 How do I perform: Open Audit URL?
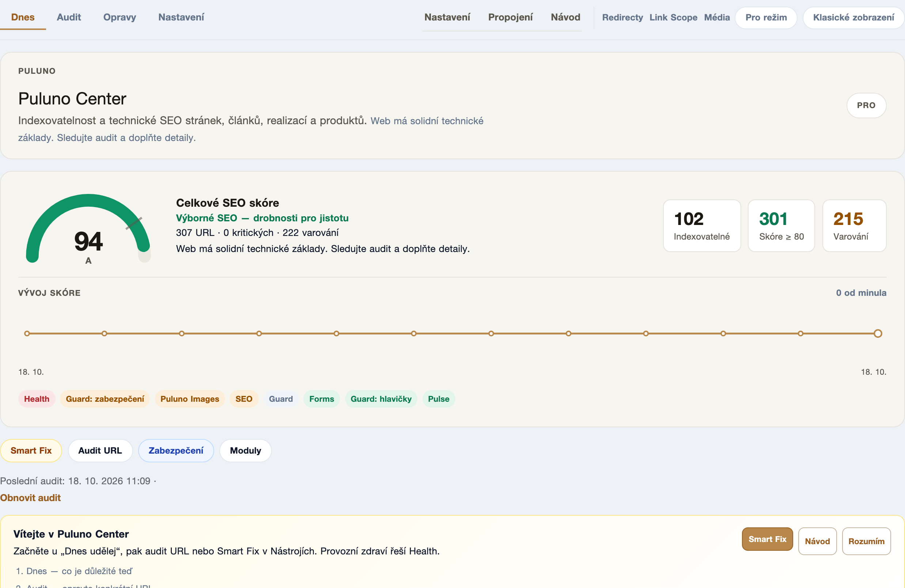click(101, 451)
